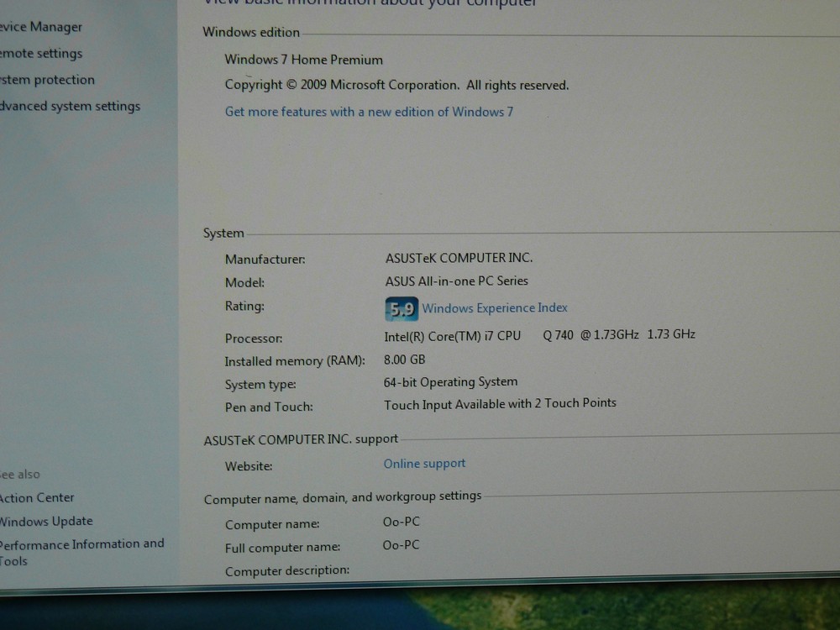
Task: Click the 'Computer description:' label
Action: pyautogui.click(x=287, y=571)
